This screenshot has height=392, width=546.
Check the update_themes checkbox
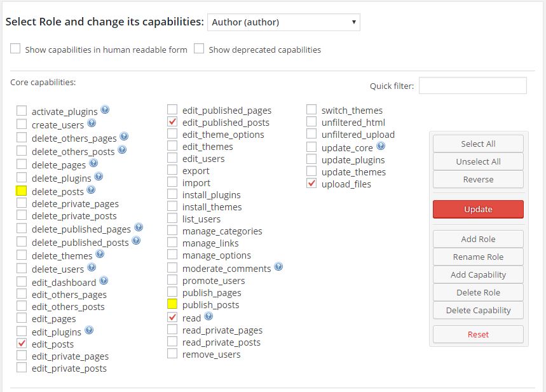click(x=311, y=171)
